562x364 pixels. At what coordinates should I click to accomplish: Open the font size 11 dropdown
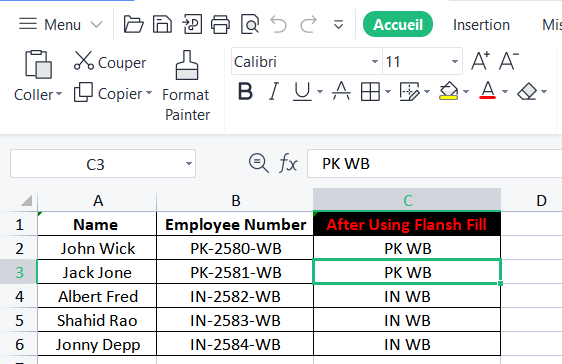[x=455, y=62]
